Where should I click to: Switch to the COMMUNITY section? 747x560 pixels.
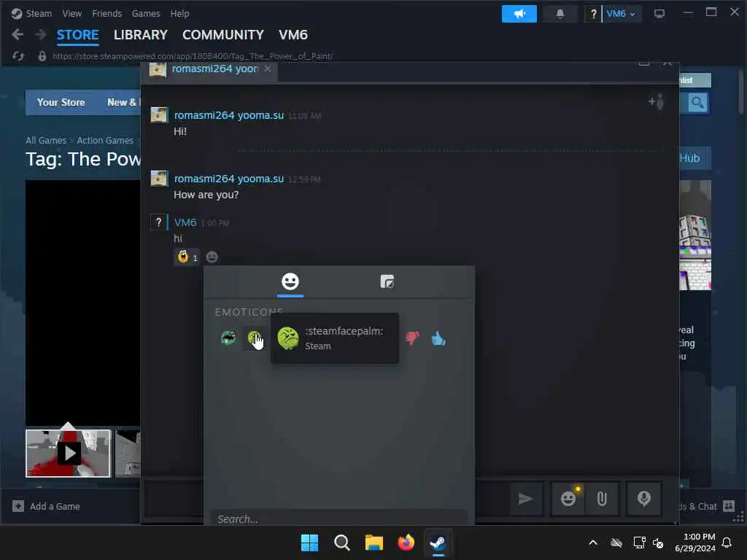pos(223,35)
